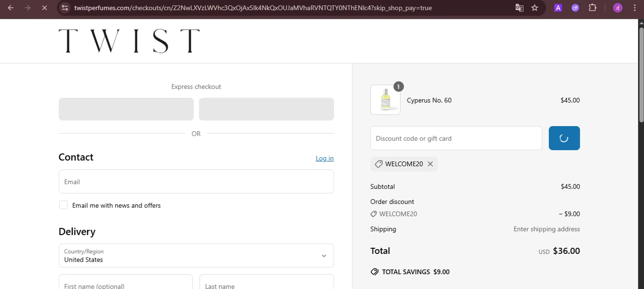The image size is (644, 289).
Task: Click the Total amount $36.00
Action: 566,251
